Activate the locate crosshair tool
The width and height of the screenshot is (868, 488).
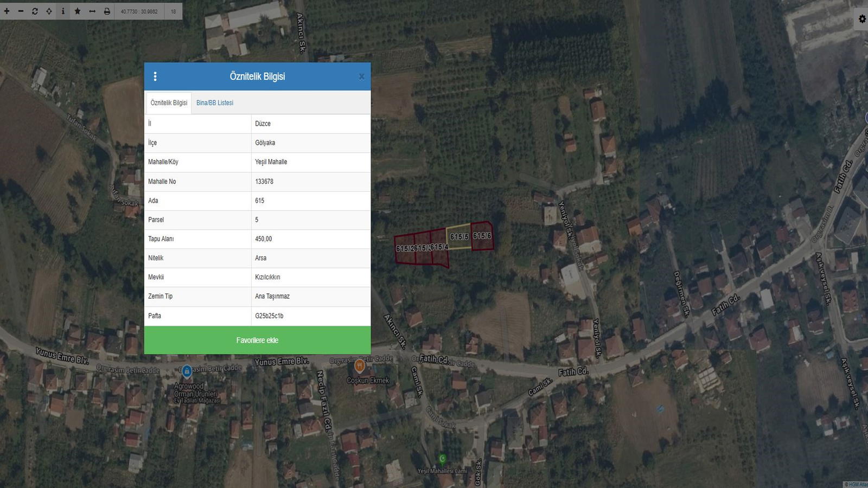coord(49,11)
